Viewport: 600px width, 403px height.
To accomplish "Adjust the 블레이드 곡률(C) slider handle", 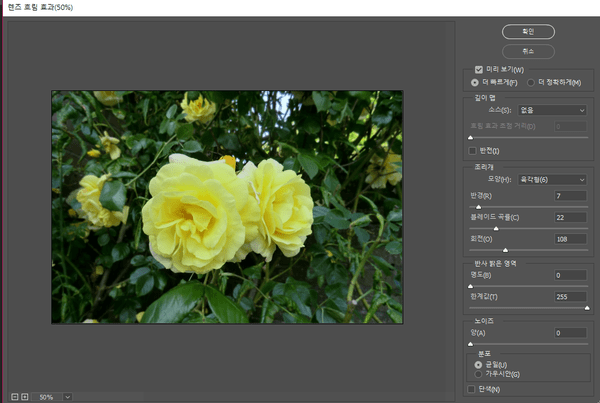I will [496, 228].
